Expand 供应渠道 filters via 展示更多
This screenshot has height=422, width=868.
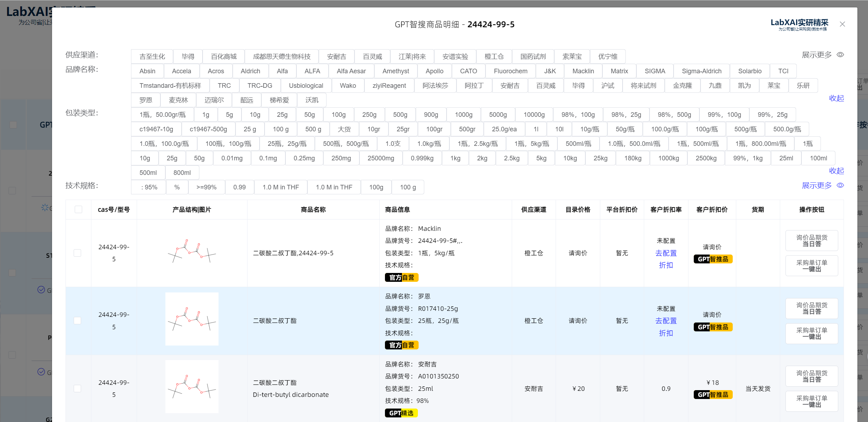[816, 55]
